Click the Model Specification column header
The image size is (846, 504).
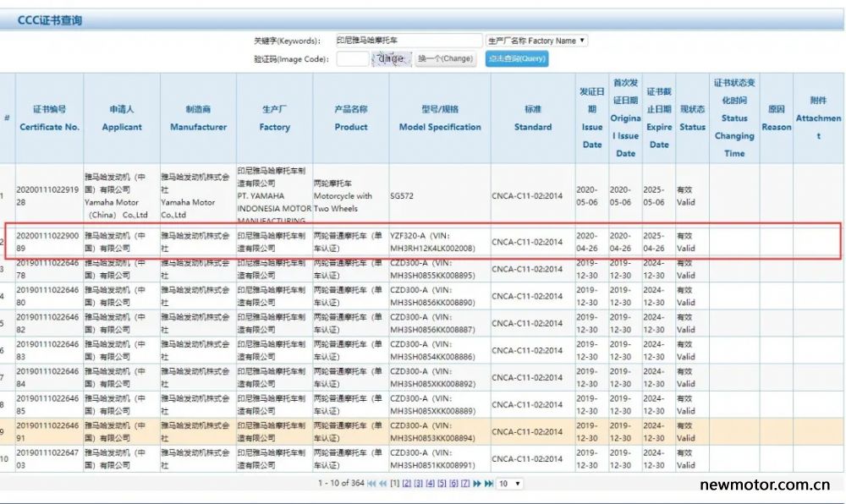pyautogui.click(x=440, y=118)
